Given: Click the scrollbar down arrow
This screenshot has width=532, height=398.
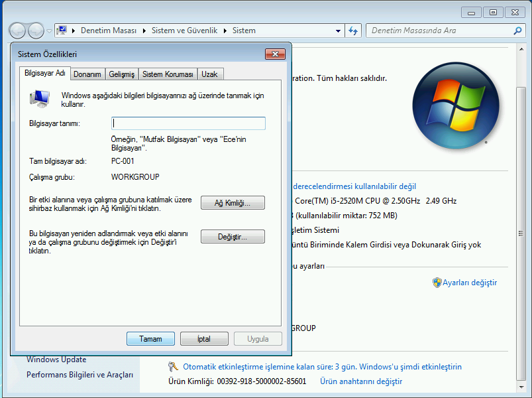Looking at the screenshot, I should (521, 387).
